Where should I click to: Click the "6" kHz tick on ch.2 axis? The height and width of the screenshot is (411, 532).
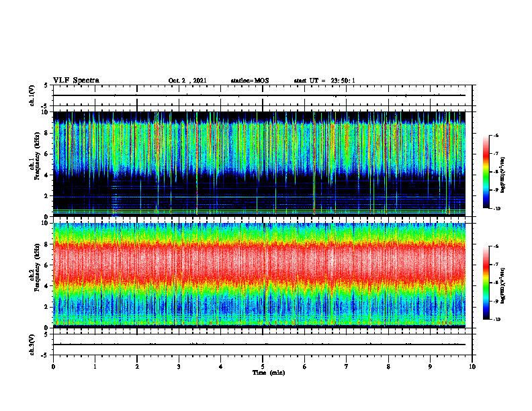click(x=46, y=265)
